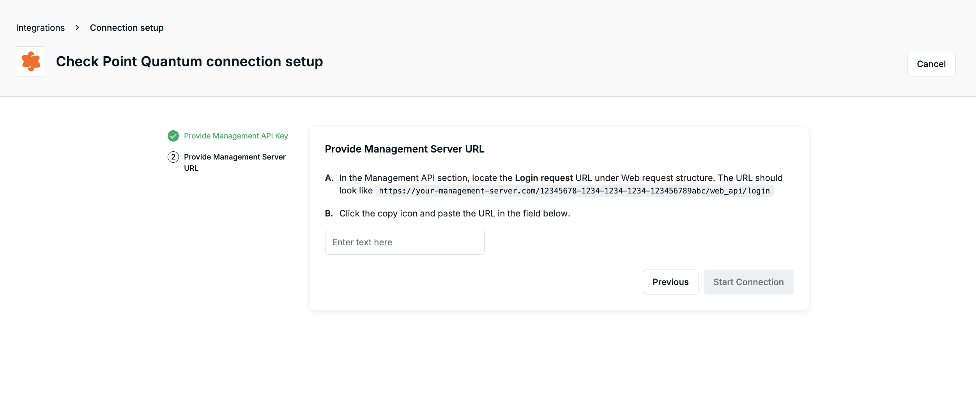Screen dimensions: 980x415
Task: Click the Check Point Quantum connection setup title
Action: coord(189,62)
